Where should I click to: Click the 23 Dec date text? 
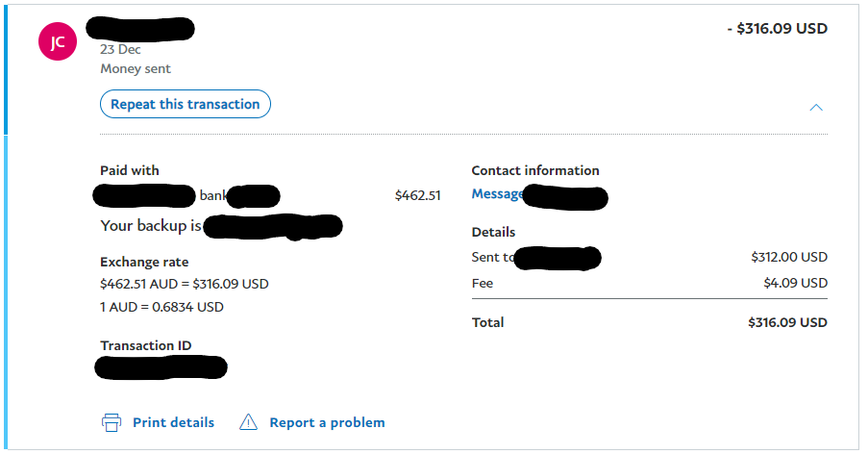pos(121,49)
